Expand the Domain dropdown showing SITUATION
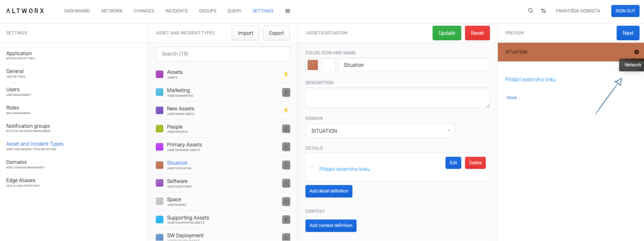 (380, 131)
